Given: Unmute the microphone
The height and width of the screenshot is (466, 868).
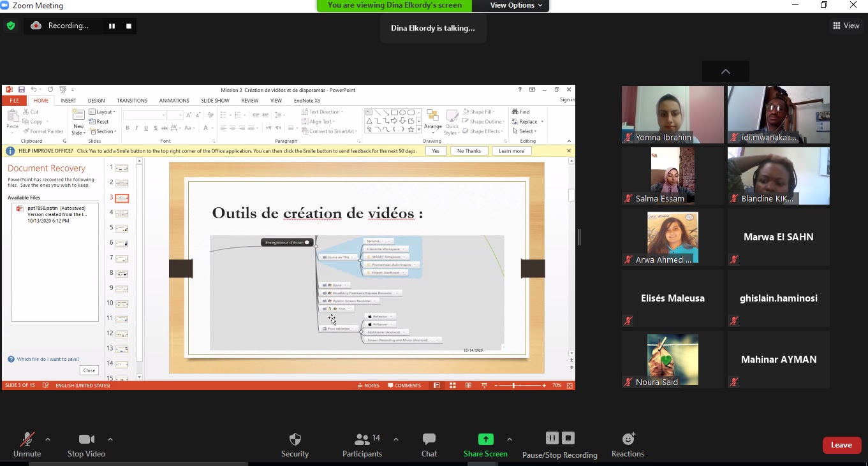Looking at the screenshot, I should pyautogui.click(x=27, y=440).
